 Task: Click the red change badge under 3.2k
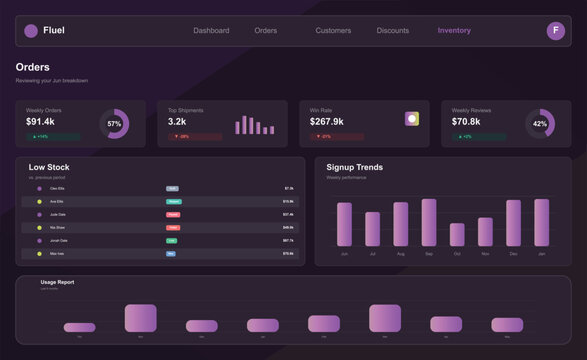point(195,137)
